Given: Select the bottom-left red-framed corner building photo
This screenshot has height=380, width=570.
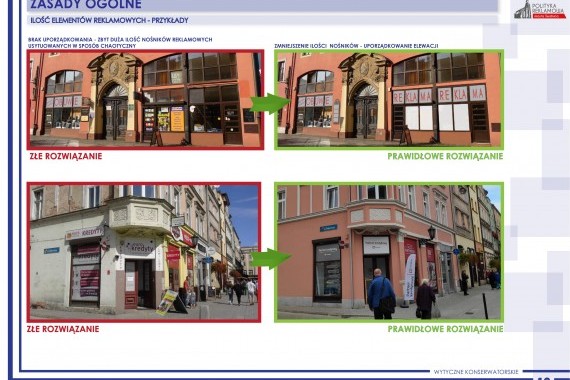Looking at the screenshot, I should tap(144, 252).
